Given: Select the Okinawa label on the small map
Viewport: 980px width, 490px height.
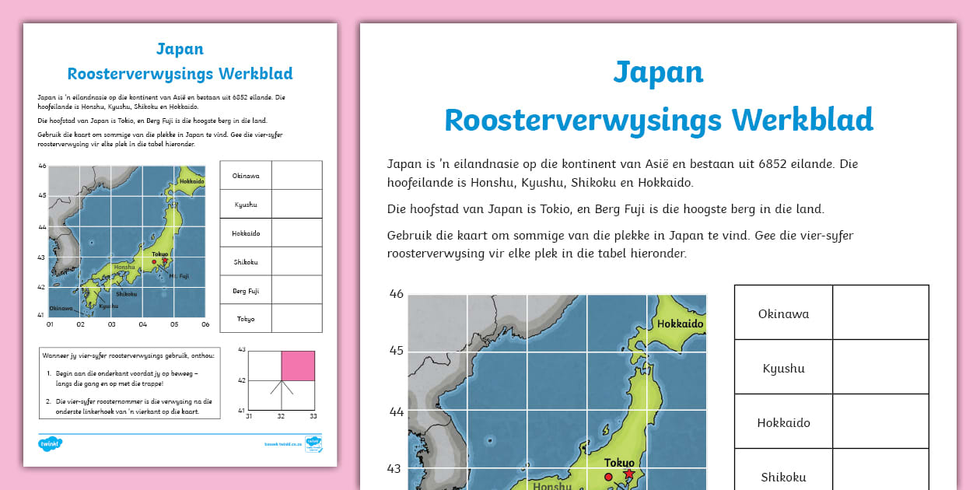Looking at the screenshot, I should coord(61,309).
